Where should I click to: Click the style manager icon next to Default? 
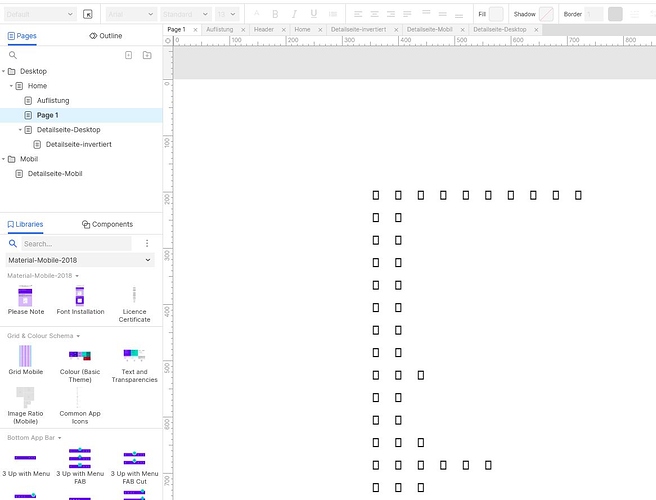pyautogui.click(x=88, y=14)
